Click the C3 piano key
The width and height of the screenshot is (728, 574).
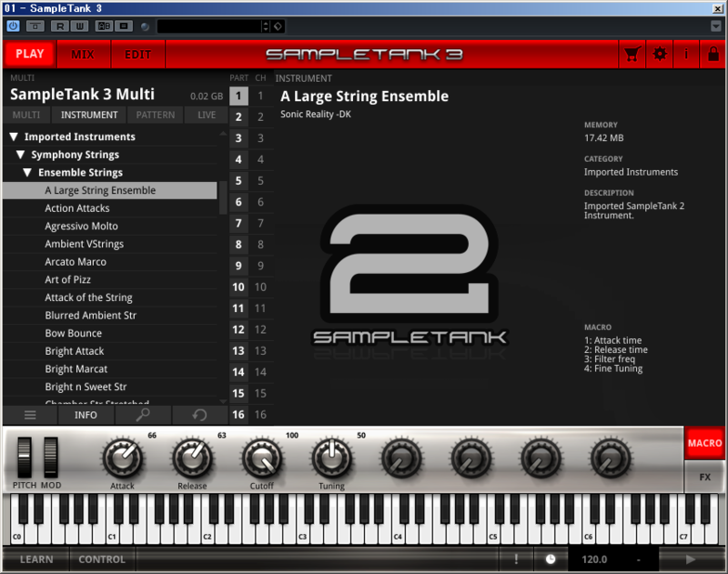coord(302,534)
